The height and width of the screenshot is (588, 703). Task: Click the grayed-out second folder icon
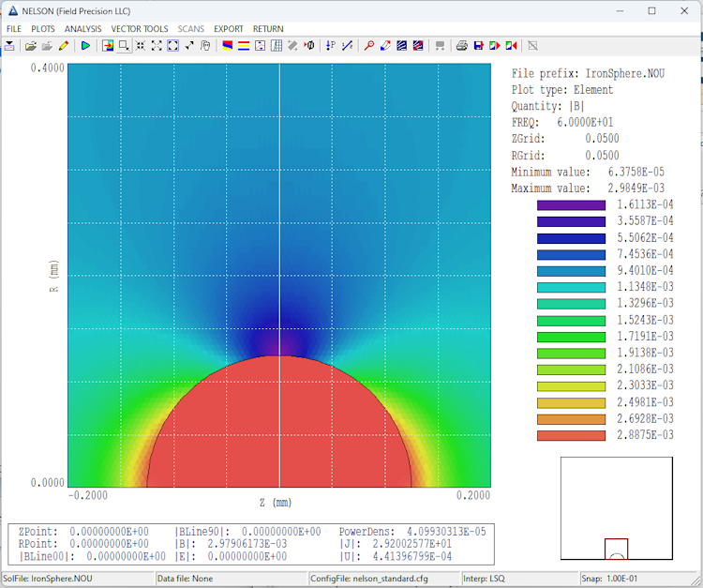point(47,46)
